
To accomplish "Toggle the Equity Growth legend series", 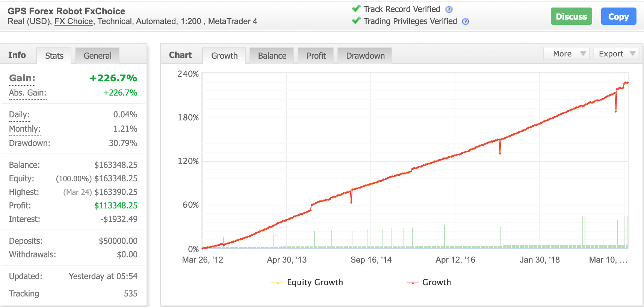I will tap(307, 283).
